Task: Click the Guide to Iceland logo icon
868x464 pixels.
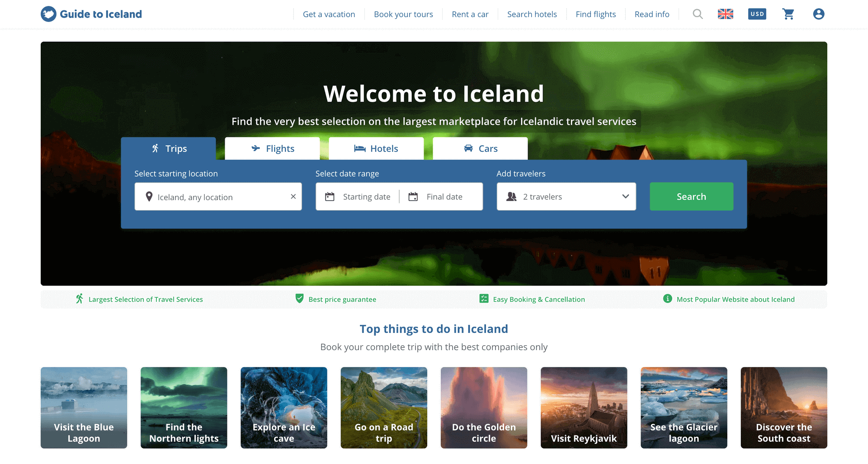Action: pos(48,14)
